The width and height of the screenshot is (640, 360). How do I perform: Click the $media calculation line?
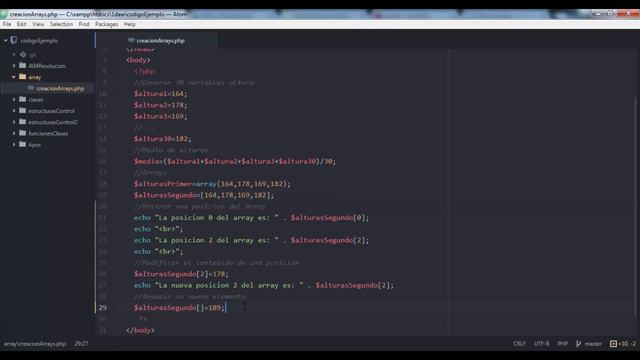point(235,161)
